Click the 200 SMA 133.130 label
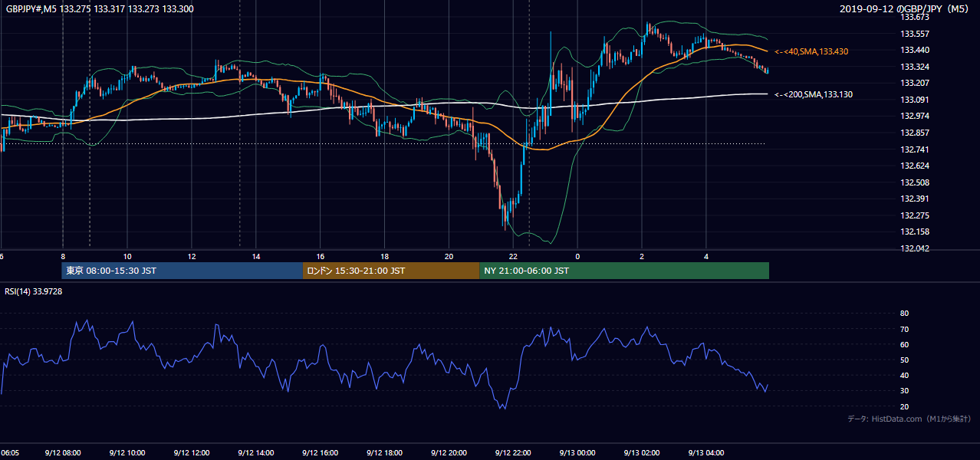 coord(814,94)
